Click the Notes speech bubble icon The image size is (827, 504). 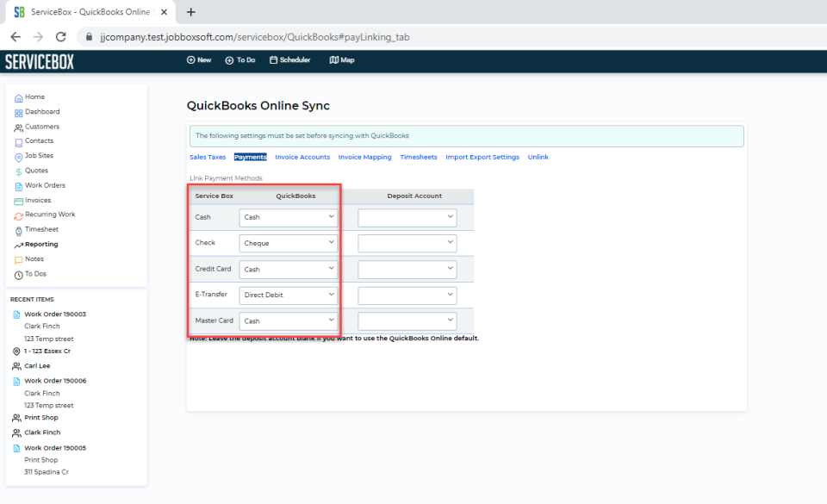pyautogui.click(x=18, y=260)
